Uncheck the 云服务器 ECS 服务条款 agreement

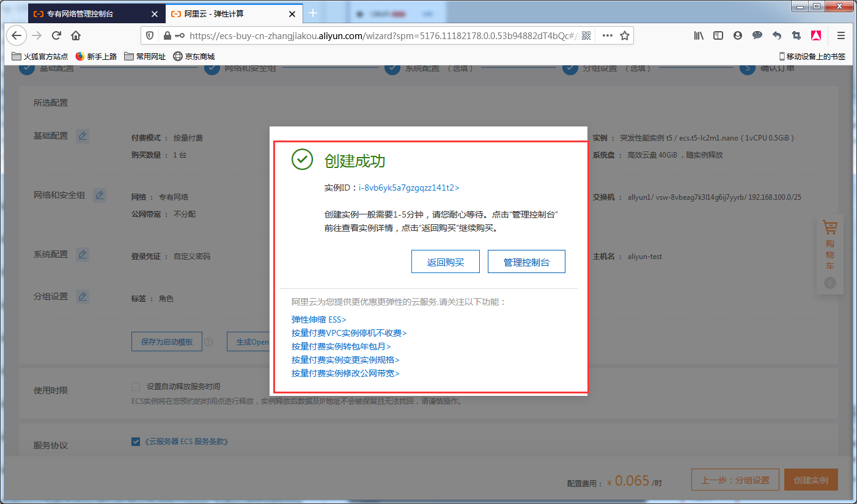(x=136, y=441)
